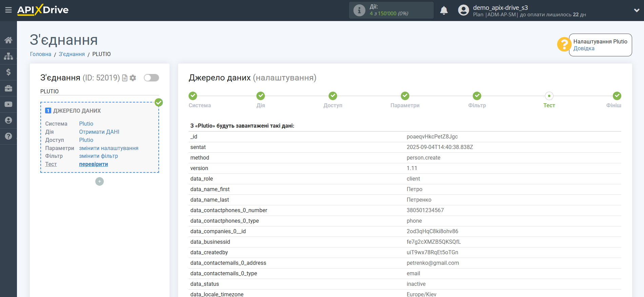
Task: Click version 1.11 value
Action: click(x=412, y=168)
